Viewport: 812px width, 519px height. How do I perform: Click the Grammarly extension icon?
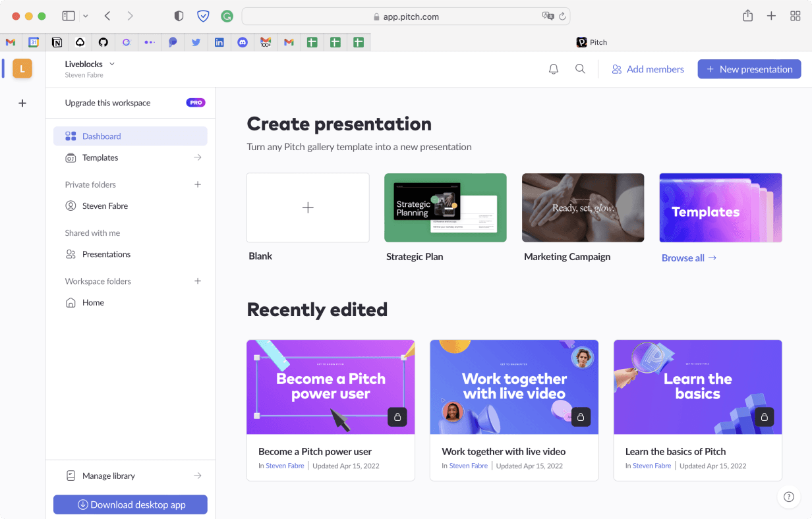pos(227,15)
